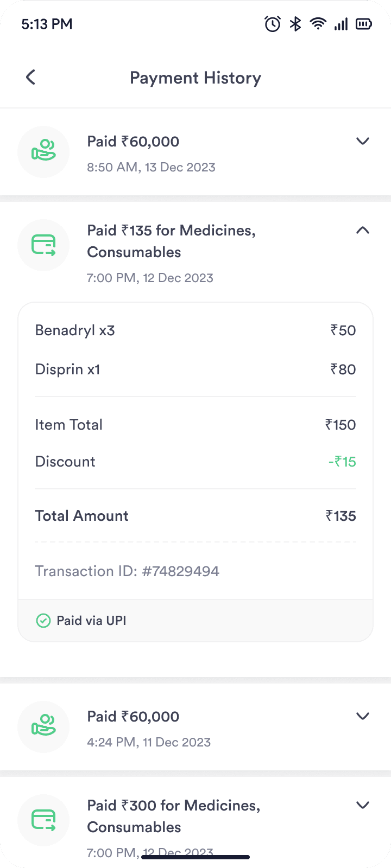Expand the ₹300 Medicines payment chevron
391x868 pixels.
[x=362, y=806]
